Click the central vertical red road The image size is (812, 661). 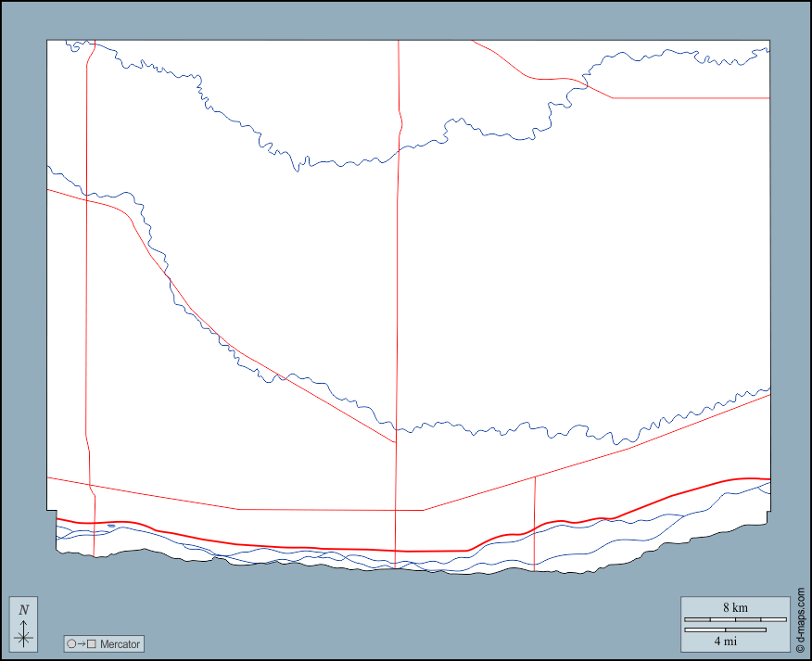coord(398,278)
